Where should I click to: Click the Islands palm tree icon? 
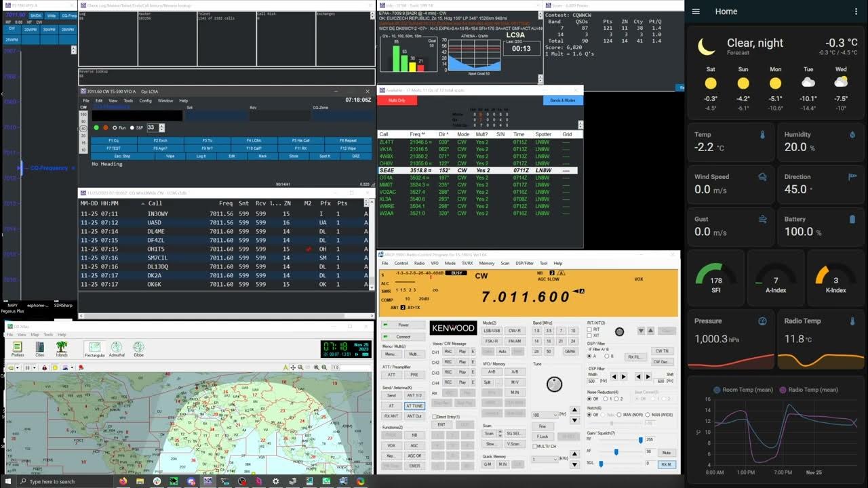[x=62, y=349]
